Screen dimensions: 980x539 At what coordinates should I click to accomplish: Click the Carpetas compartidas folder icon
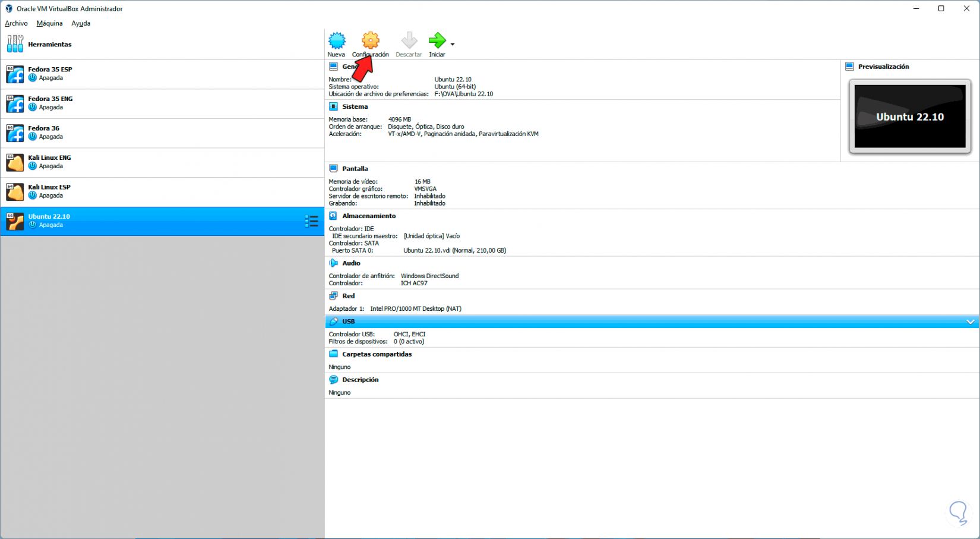333,354
